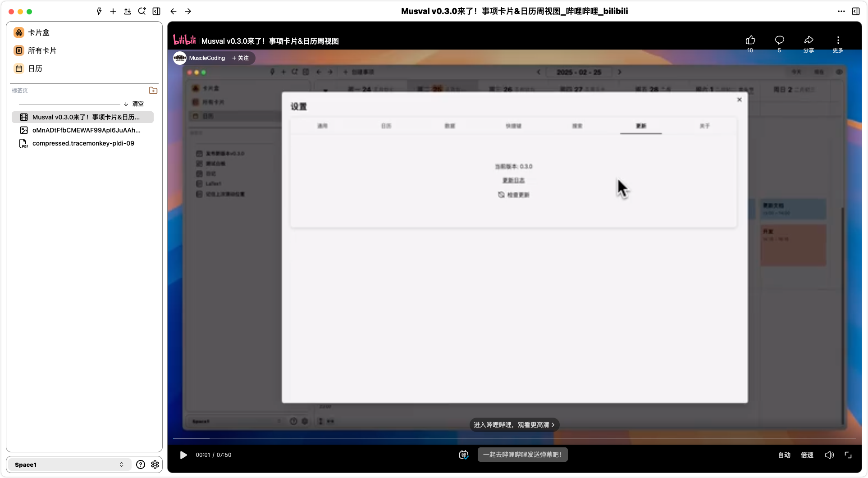
Task: Click the 一起去哔哩哔哩发送弹幕吧 input
Action: pyautogui.click(x=522, y=455)
